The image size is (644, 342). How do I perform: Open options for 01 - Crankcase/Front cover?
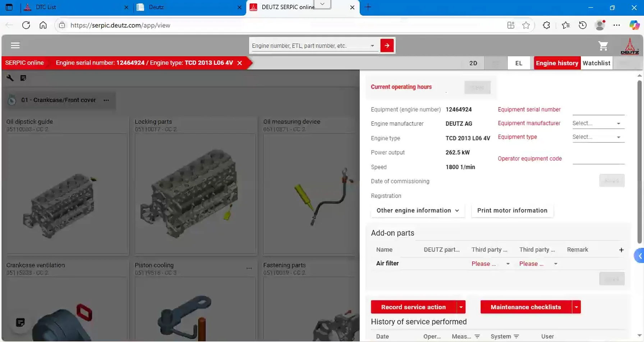click(x=106, y=100)
